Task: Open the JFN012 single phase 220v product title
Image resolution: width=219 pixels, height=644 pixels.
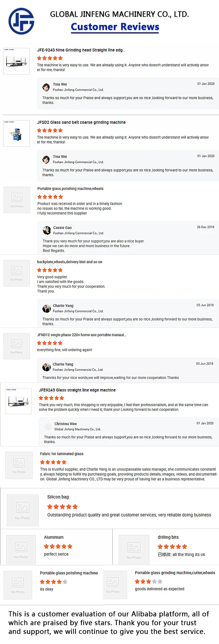Action: click(x=82, y=335)
